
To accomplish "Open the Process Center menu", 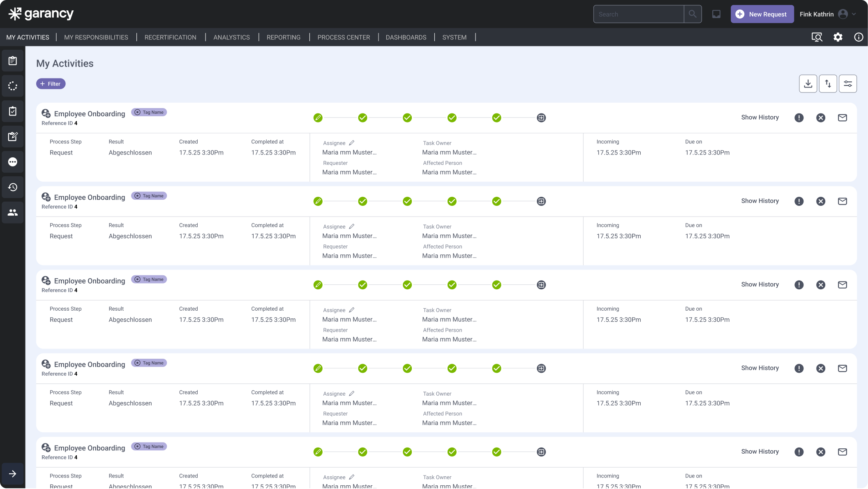I will click(344, 37).
